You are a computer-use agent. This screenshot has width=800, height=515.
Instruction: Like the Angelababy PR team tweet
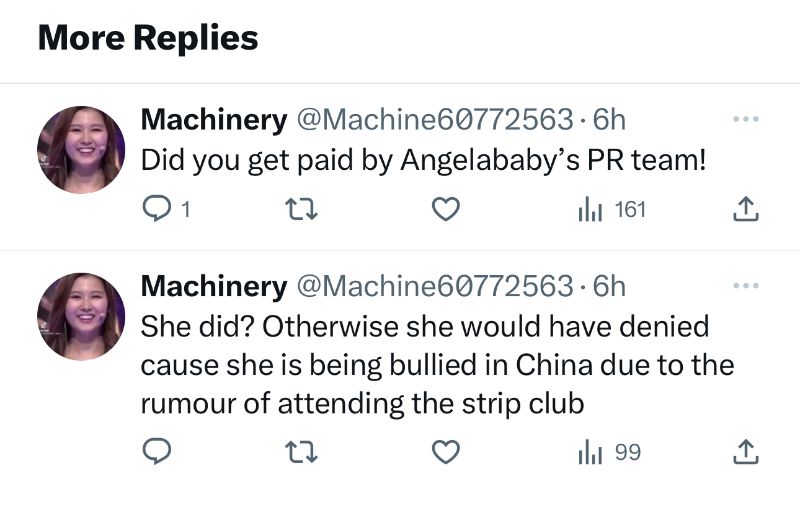[445, 210]
